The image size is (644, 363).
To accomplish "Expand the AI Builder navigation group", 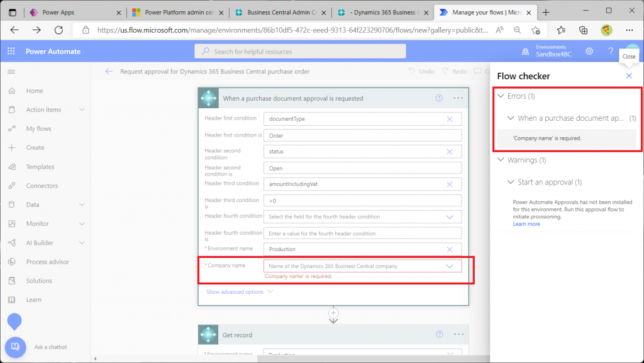I will (82, 243).
